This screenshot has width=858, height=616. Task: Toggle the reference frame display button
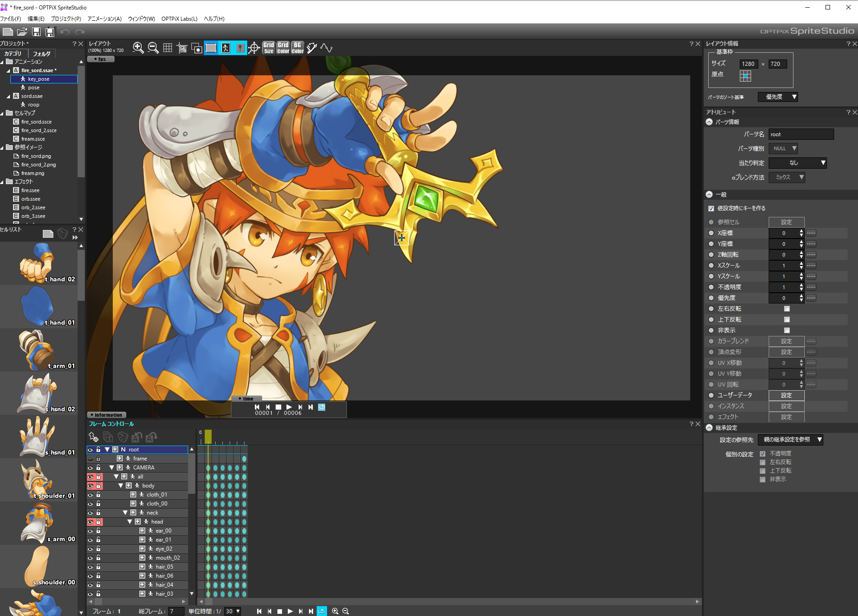(x=211, y=48)
